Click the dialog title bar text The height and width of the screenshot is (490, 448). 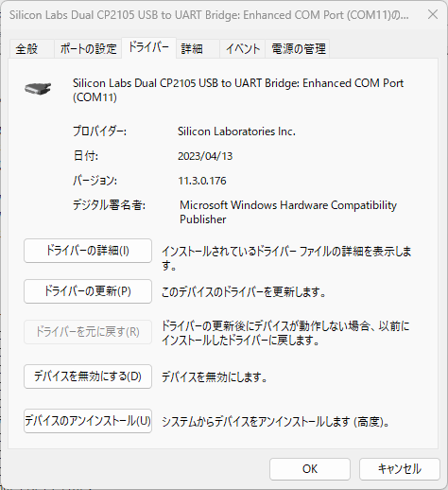(x=209, y=15)
